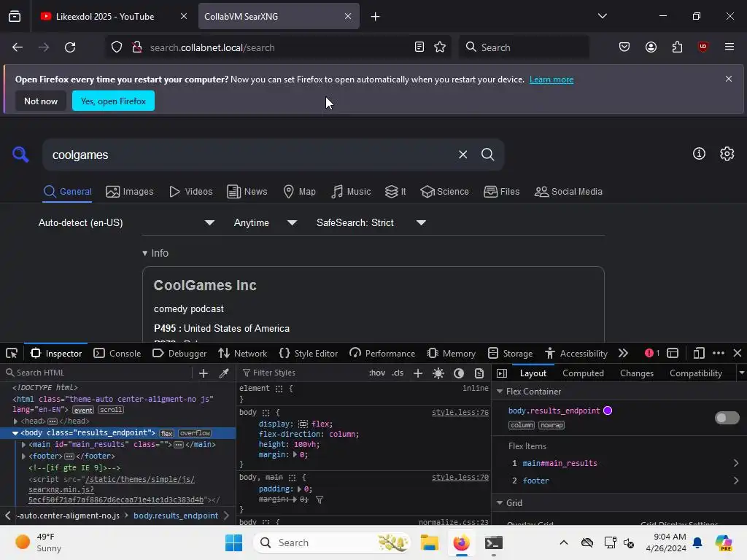Collapse the Info section
The height and width of the screenshot is (560, 747).
click(x=155, y=253)
